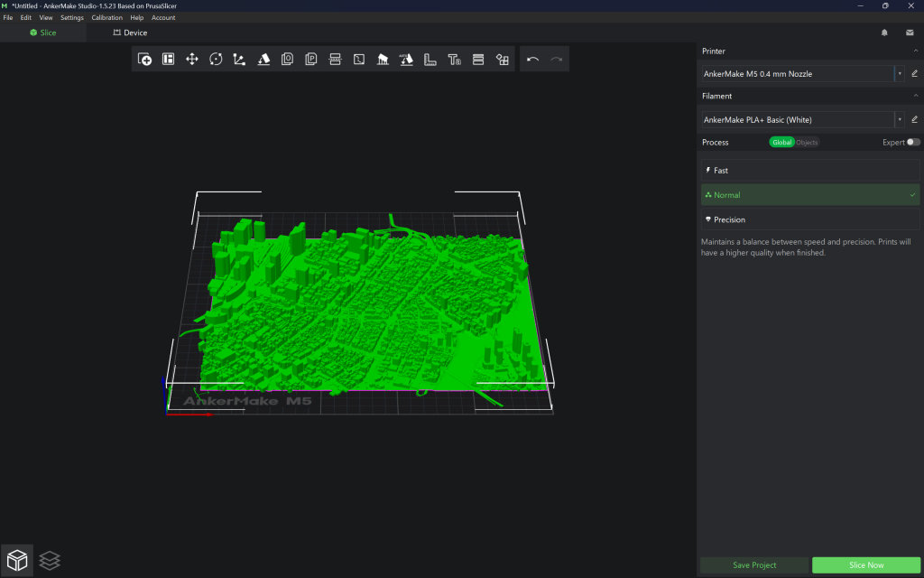Viewport: 924px width, 578px height.
Task: Switch to layers preview view icon
Action: tap(51, 561)
